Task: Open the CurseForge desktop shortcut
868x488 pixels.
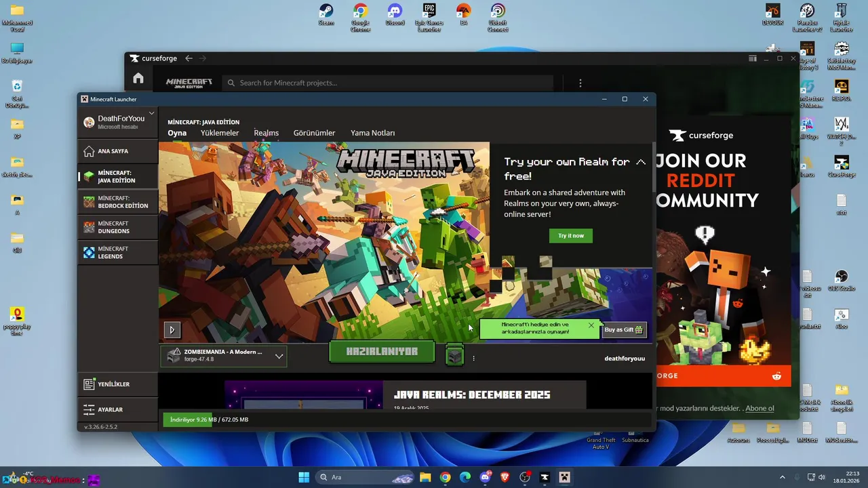Action: tap(842, 166)
